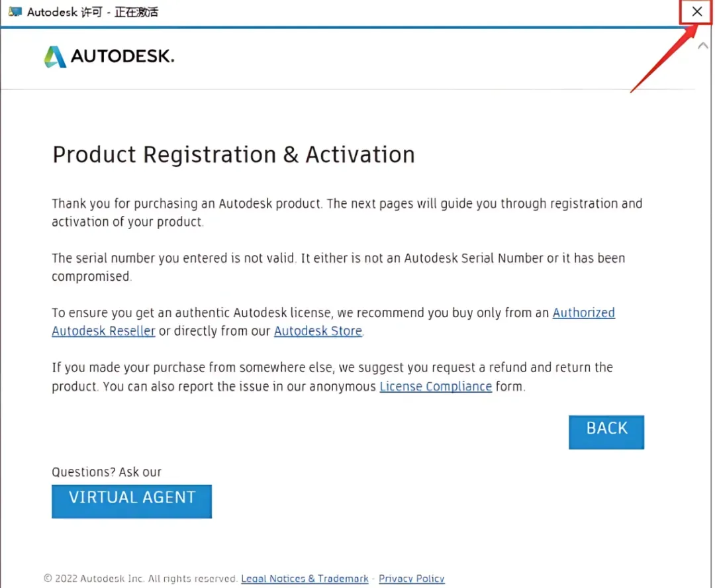The image size is (715, 588).
Task: Click the scroll-up chevron at top right
Action: click(x=702, y=46)
